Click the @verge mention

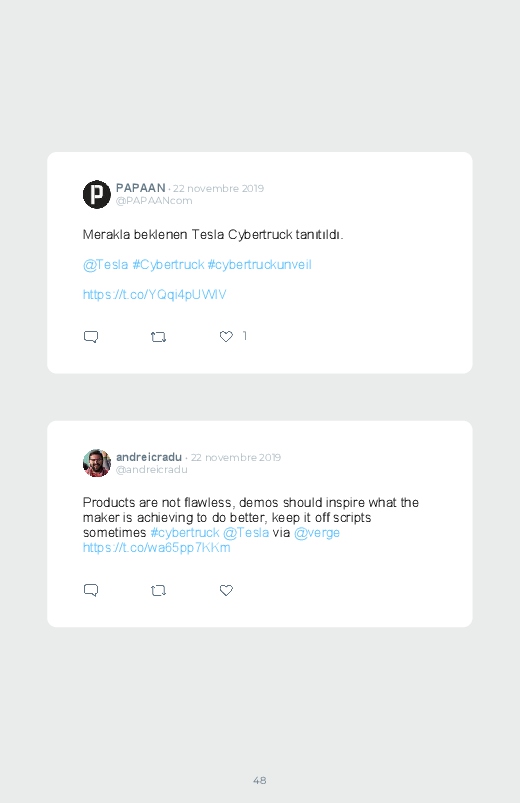click(x=317, y=533)
